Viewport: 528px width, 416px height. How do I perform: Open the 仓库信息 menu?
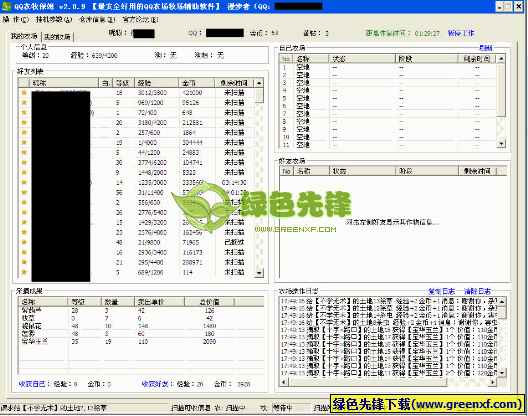point(97,20)
